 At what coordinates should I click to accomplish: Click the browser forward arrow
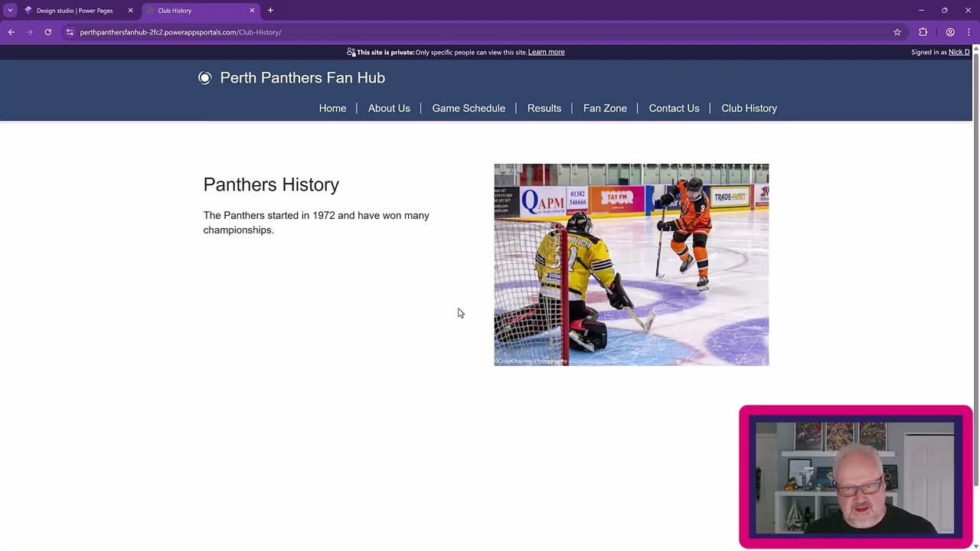[x=30, y=32]
